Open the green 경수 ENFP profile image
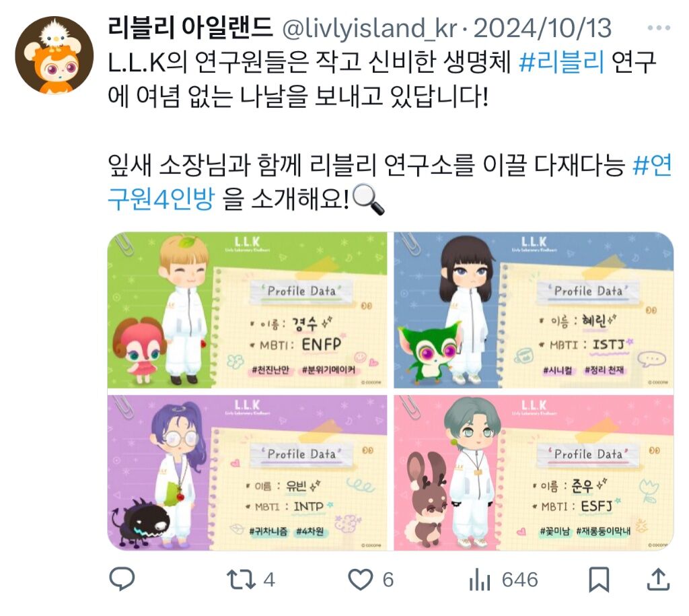 point(248,310)
